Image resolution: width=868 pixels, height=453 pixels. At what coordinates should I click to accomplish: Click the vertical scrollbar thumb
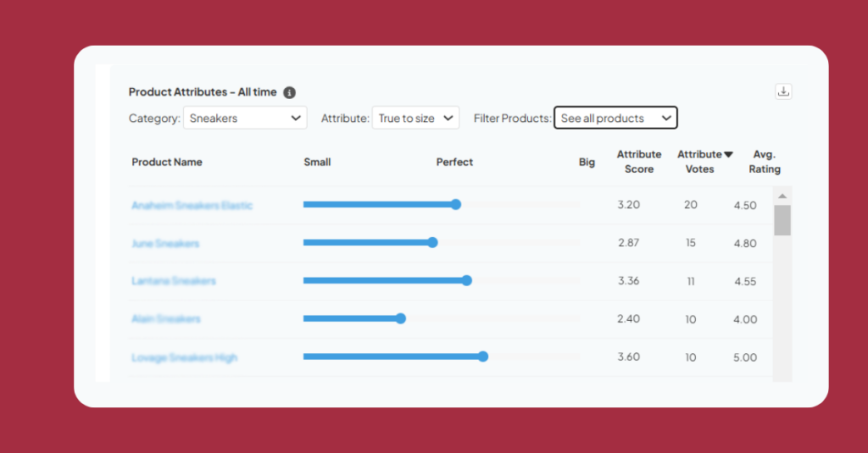[782, 220]
